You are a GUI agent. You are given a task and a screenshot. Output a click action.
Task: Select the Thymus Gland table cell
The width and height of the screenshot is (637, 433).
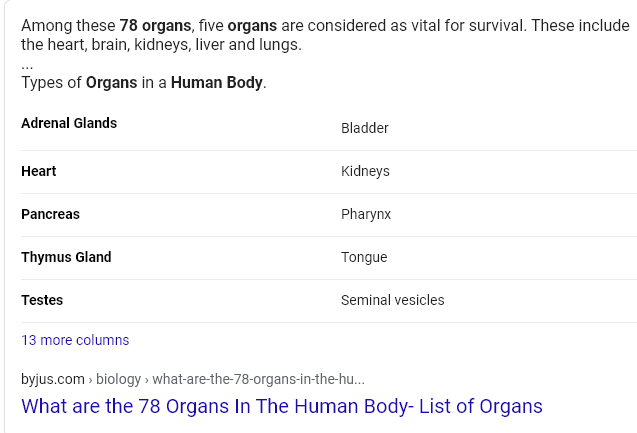[x=66, y=257]
